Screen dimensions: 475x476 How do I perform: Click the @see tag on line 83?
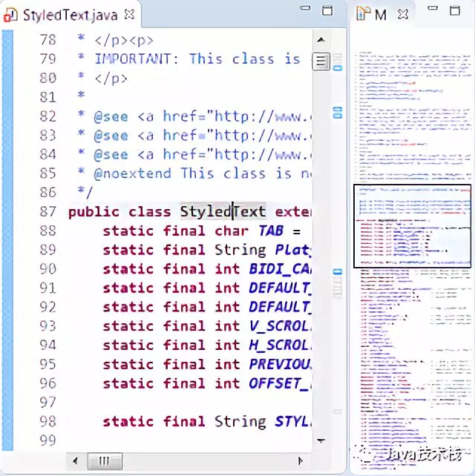coord(111,136)
